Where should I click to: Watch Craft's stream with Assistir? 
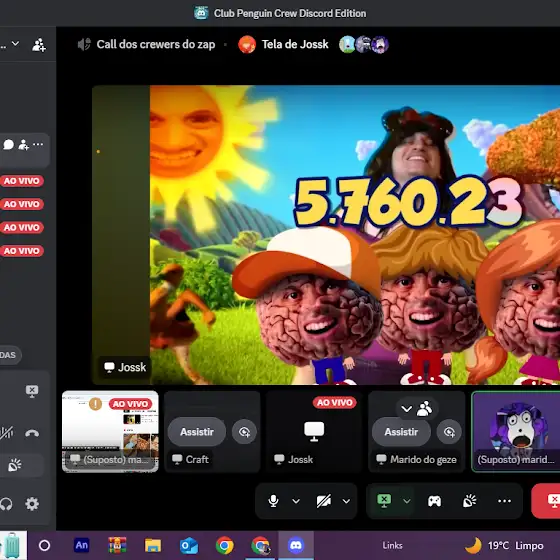click(x=197, y=432)
